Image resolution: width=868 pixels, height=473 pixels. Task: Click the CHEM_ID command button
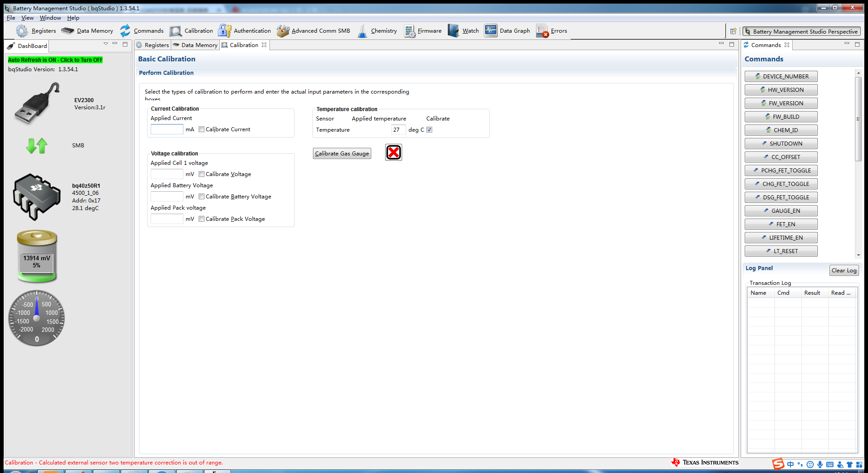click(x=781, y=130)
